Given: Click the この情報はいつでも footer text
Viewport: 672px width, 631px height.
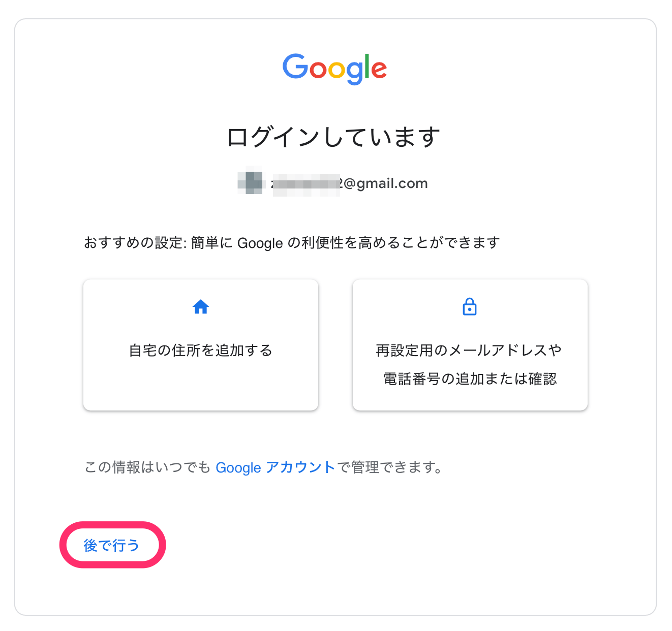Looking at the screenshot, I should click(147, 467).
